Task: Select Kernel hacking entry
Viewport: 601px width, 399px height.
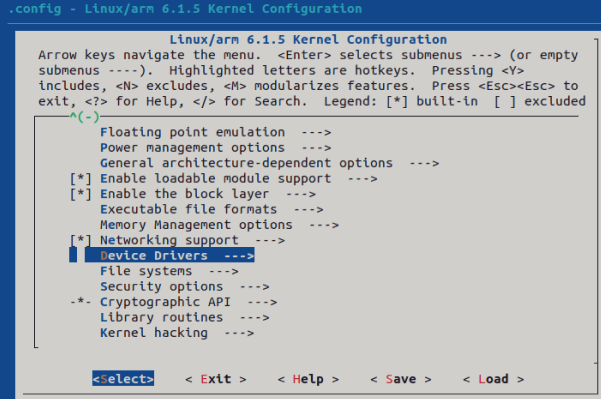Action: tap(177, 333)
